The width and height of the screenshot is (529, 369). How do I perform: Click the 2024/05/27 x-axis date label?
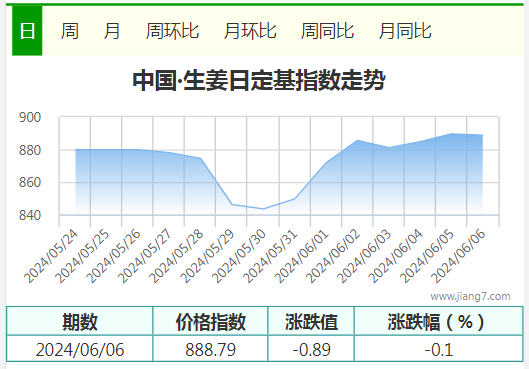tap(145, 256)
